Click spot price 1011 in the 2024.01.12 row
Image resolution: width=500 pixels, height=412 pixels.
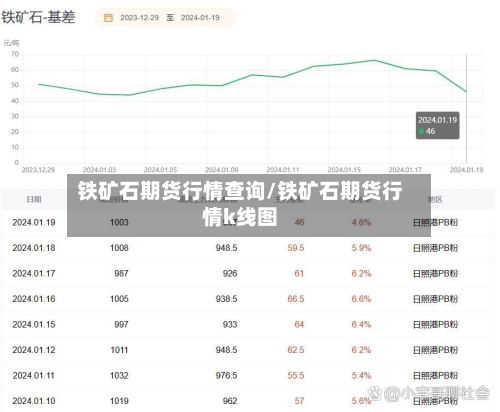point(119,350)
